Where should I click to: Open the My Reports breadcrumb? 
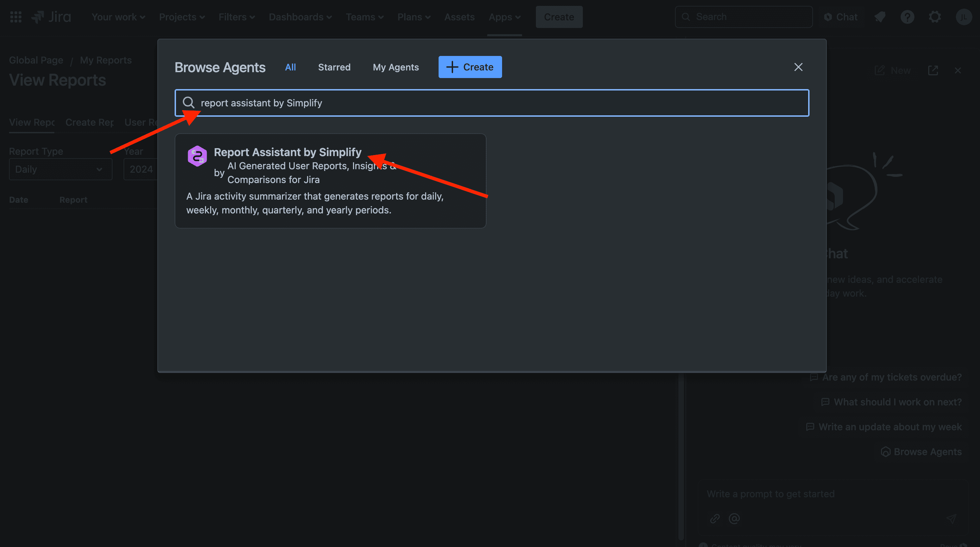pyautogui.click(x=106, y=60)
